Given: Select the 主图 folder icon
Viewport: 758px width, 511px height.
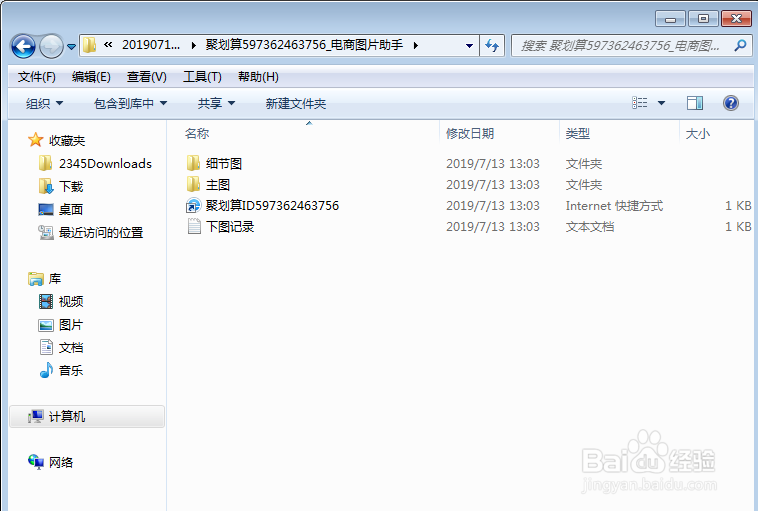Looking at the screenshot, I should [x=193, y=184].
